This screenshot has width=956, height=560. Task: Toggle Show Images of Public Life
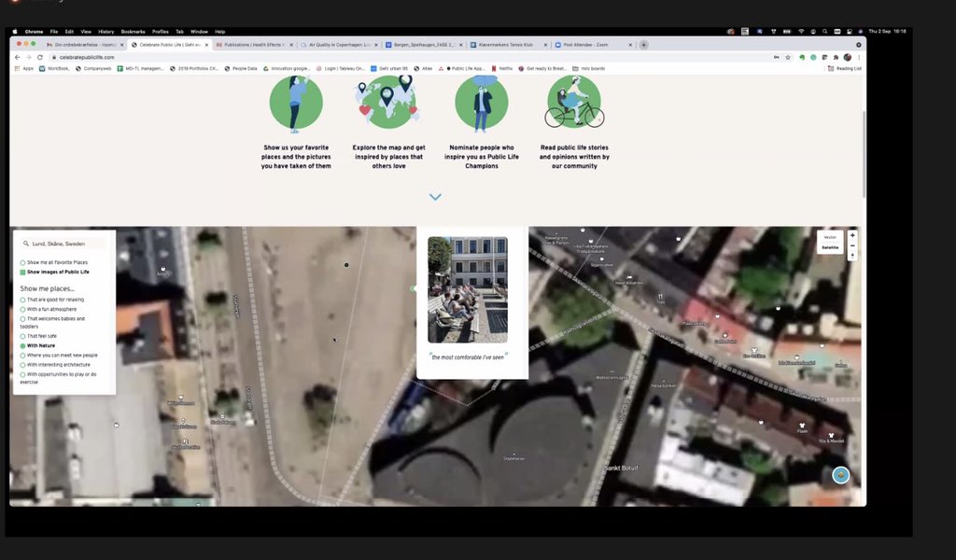[x=55, y=272]
